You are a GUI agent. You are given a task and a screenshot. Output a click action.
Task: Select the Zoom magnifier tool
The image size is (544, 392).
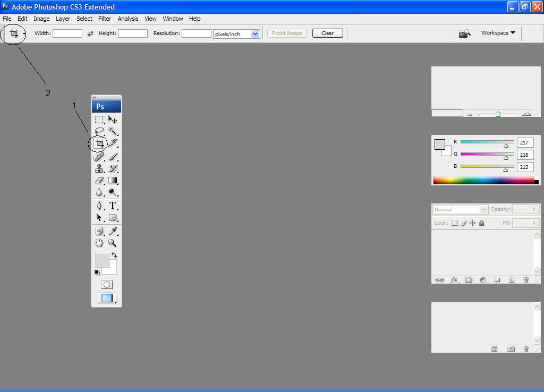[x=113, y=243]
